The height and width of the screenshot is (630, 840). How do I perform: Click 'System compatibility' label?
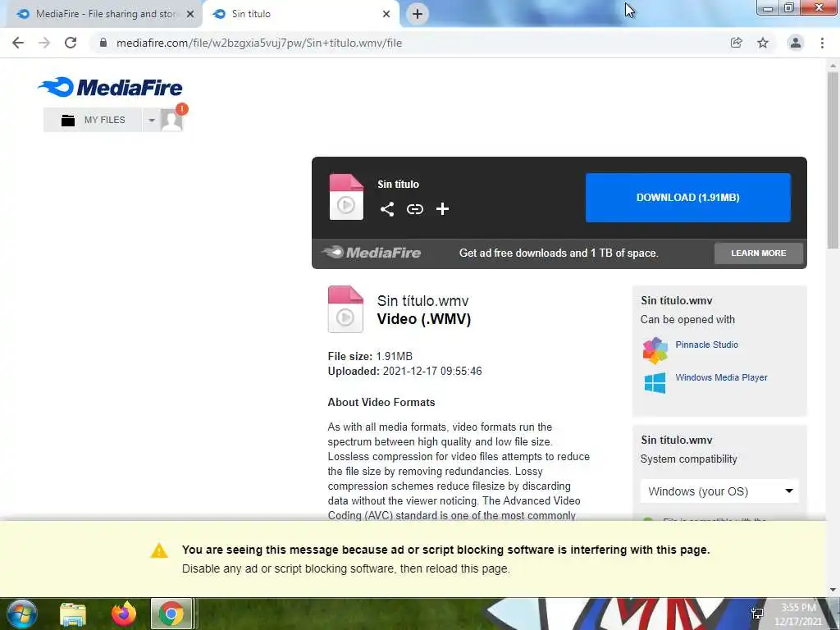click(x=688, y=459)
